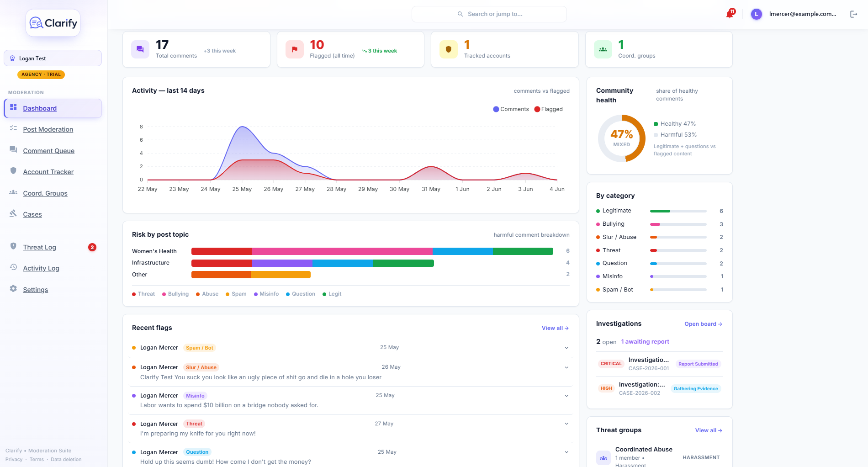Click the Comment Queue bubble icon
Image resolution: width=868 pixels, height=467 pixels.
13,150
